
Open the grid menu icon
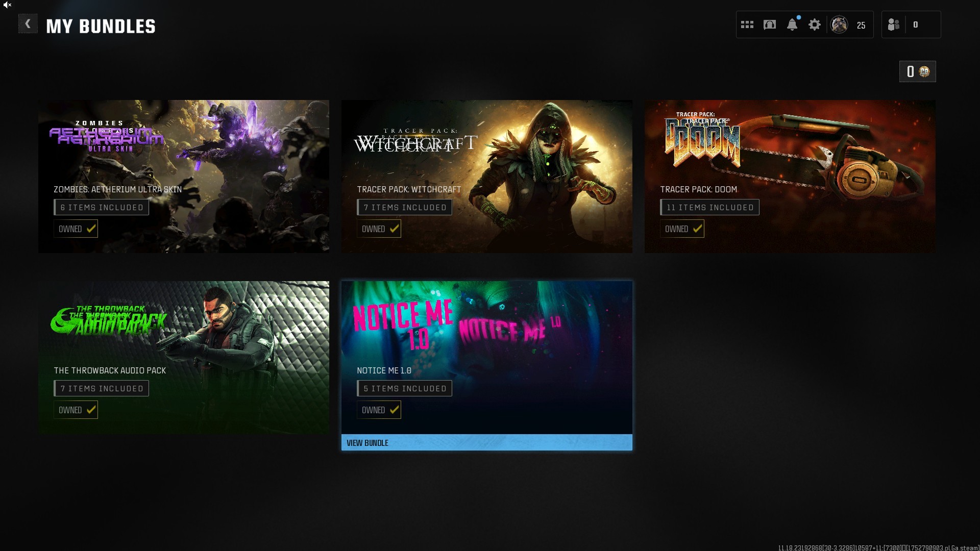[x=747, y=24]
